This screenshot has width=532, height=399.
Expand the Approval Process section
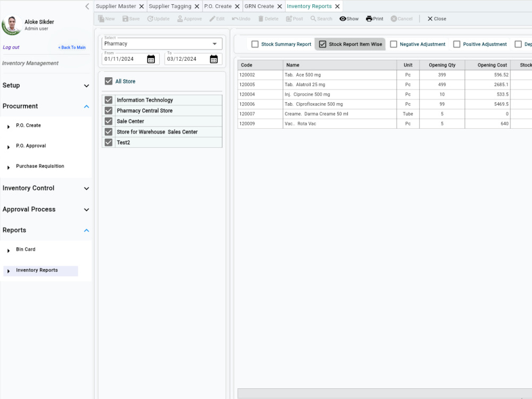(46, 209)
